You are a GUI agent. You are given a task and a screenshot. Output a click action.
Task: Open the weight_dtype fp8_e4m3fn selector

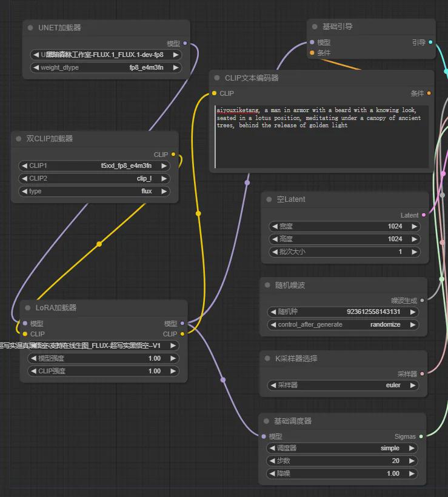(x=105, y=68)
